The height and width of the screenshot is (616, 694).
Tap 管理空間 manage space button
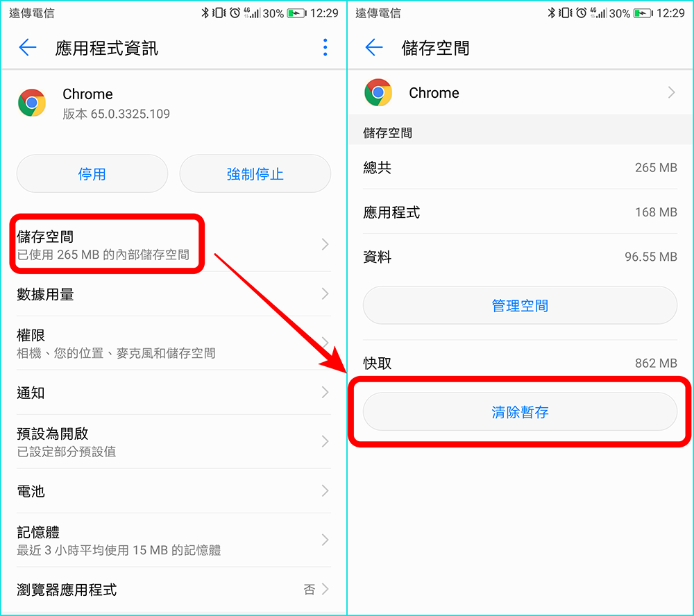tap(520, 305)
